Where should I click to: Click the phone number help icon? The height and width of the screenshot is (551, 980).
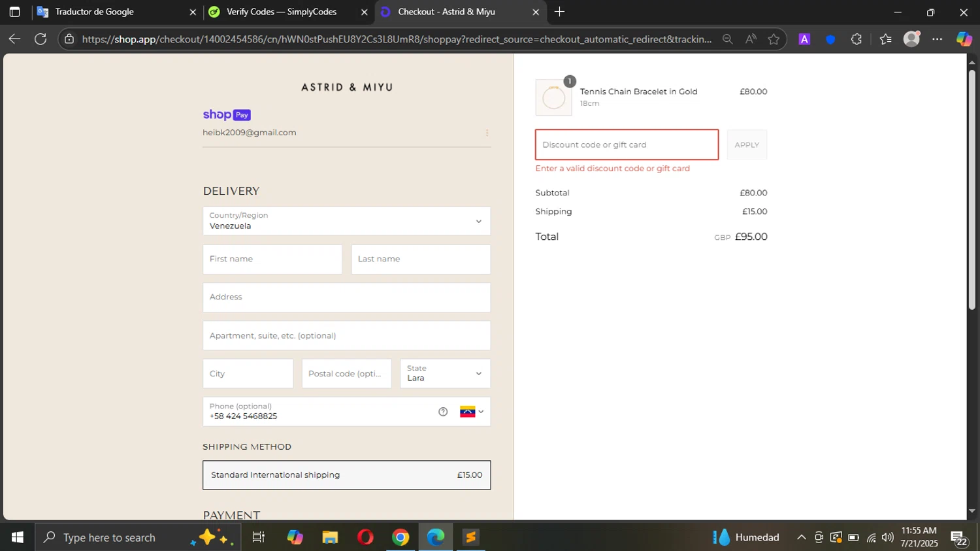[x=443, y=412]
